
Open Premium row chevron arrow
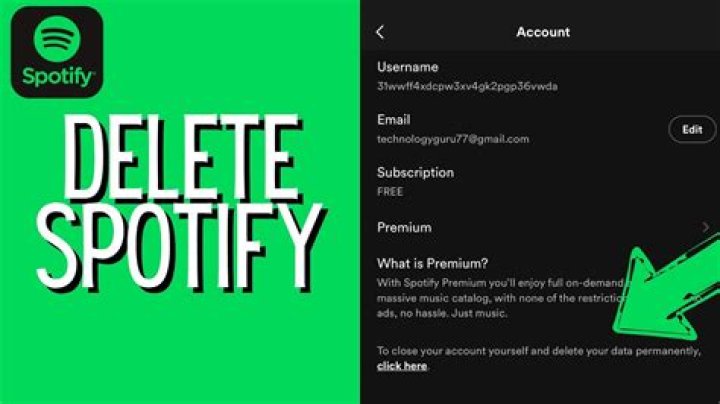(706, 227)
